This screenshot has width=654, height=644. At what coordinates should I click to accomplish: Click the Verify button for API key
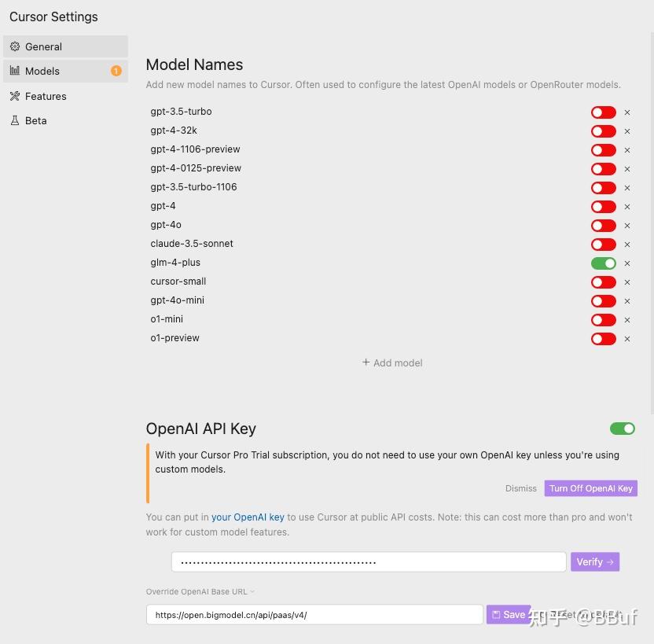594,561
